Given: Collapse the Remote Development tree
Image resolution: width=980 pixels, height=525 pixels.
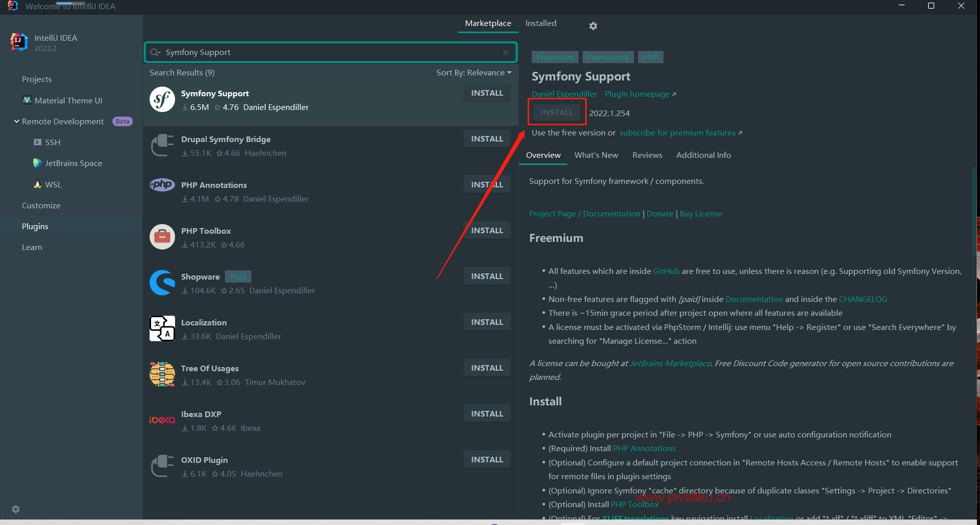Looking at the screenshot, I should click(17, 122).
